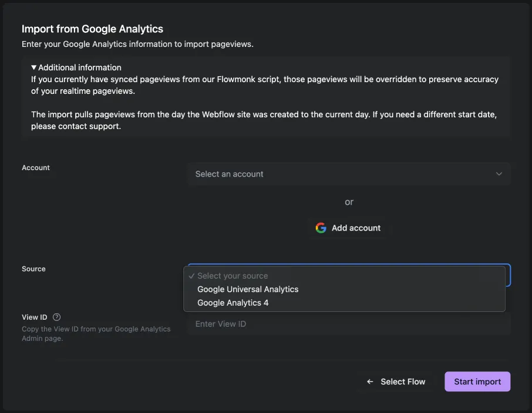Select Google Analytics 4 source
532x413 pixels.
click(x=344, y=303)
